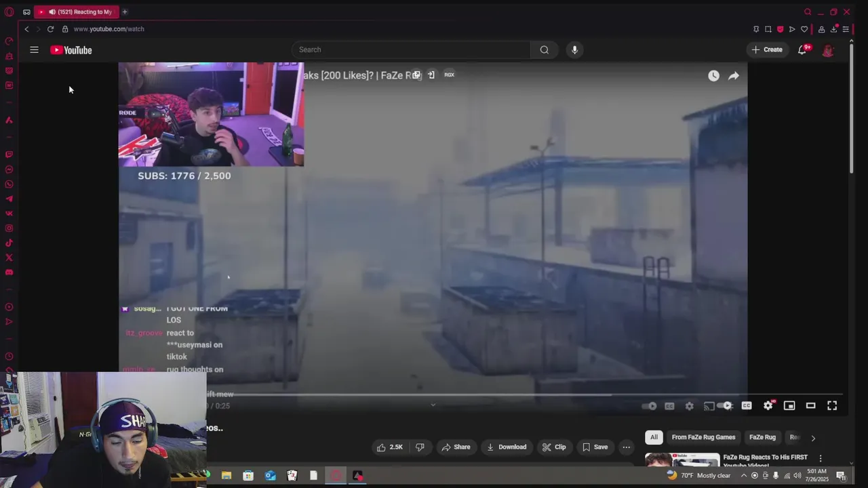868x488 pixels.
Task: Toggle closed captions on the player
Action: [747, 405]
